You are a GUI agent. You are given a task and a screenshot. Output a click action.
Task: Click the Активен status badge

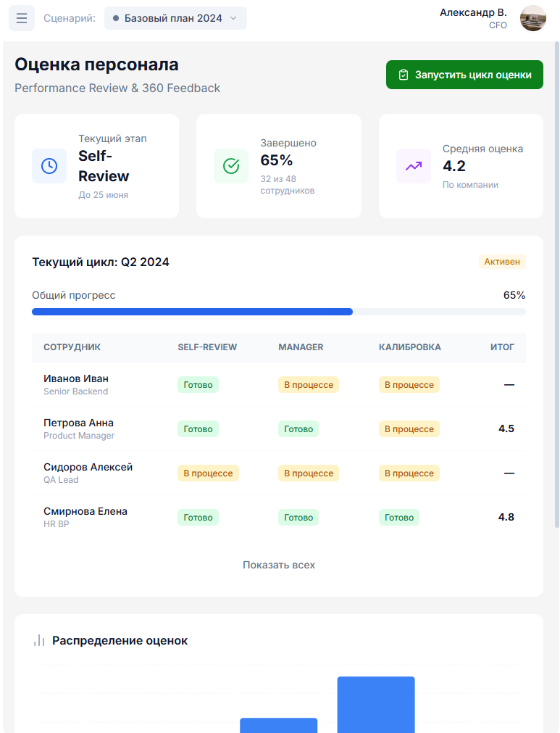[x=502, y=262]
